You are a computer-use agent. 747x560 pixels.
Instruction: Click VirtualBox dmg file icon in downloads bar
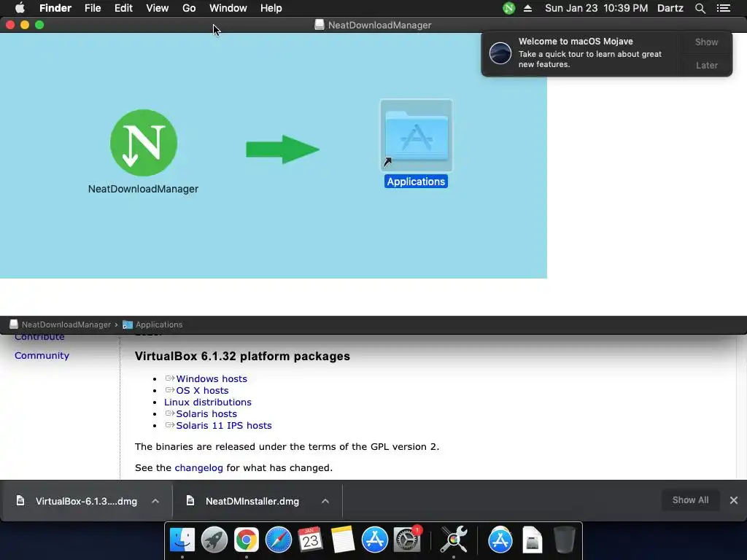coord(20,500)
